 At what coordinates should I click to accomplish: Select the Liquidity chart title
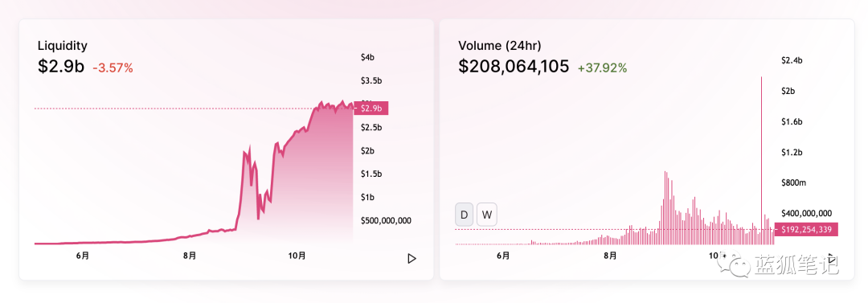pyautogui.click(x=62, y=46)
